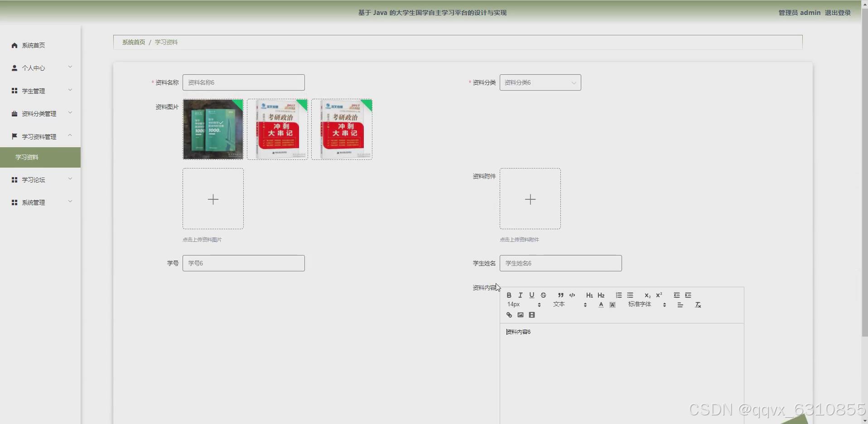Insert a code block in the editor
The height and width of the screenshot is (424, 868).
click(572, 295)
